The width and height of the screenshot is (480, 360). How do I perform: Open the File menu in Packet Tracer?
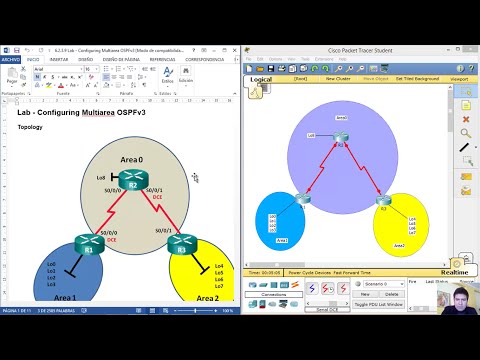(249, 59)
